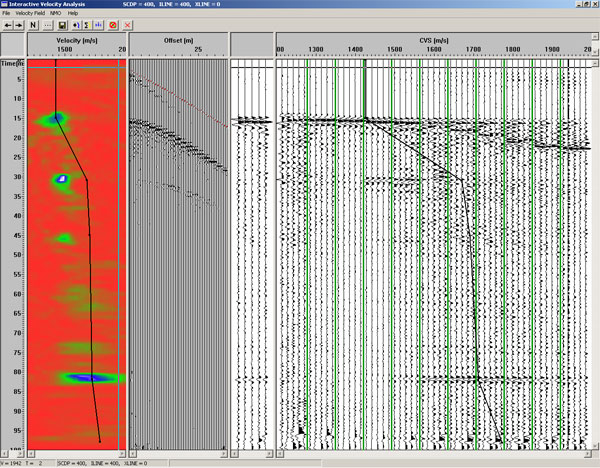
Task: Click the red X toolbar icon
Action: 127,23
